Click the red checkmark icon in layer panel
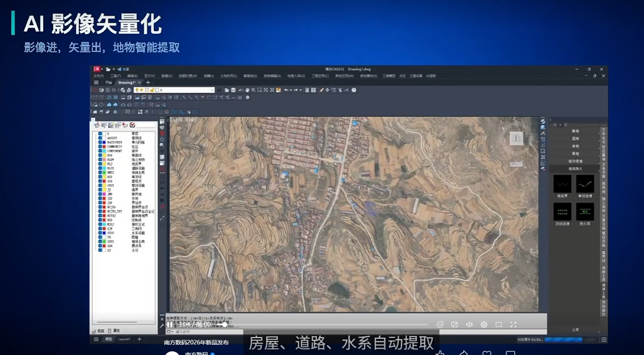The width and height of the screenshot is (644, 355). pos(132,125)
